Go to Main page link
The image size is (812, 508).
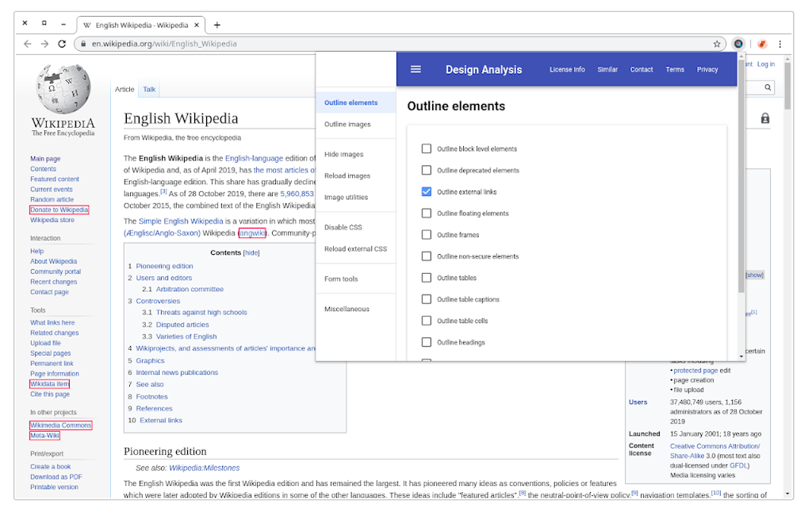coord(45,159)
